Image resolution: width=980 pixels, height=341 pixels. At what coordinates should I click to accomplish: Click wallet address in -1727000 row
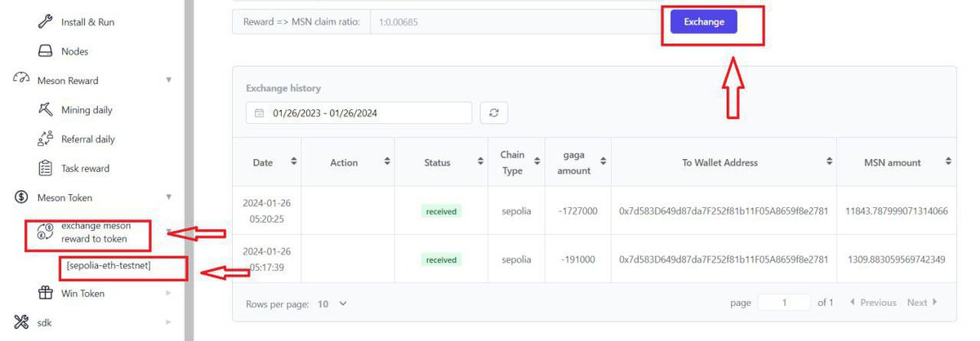pyautogui.click(x=724, y=211)
